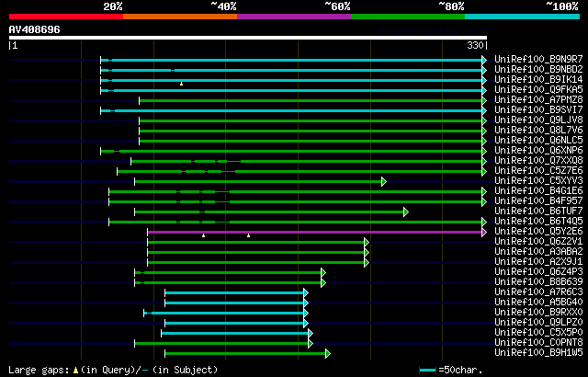
Task: Click the 330 end position label
Action: coord(476,45)
